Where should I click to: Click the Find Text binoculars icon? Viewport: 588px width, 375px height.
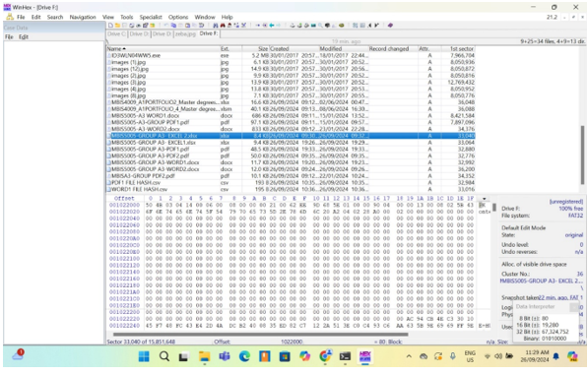[x=216, y=26]
